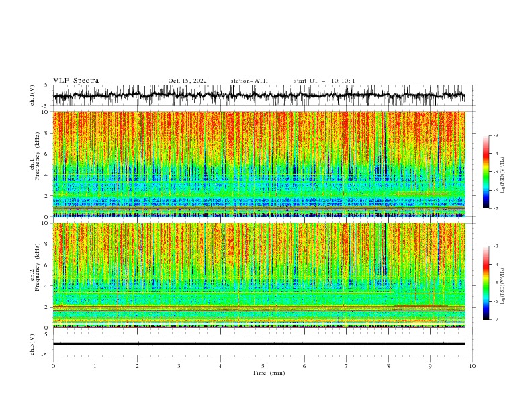The width and height of the screenshot is (532, 411).
Task: Click the ch.2 spectrogram panel
Action: coord(259,275)
